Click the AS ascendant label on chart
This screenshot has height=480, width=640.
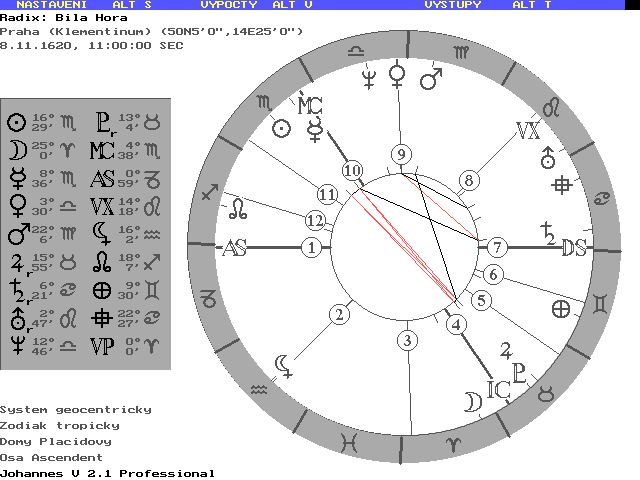click(x=234, y=248)
